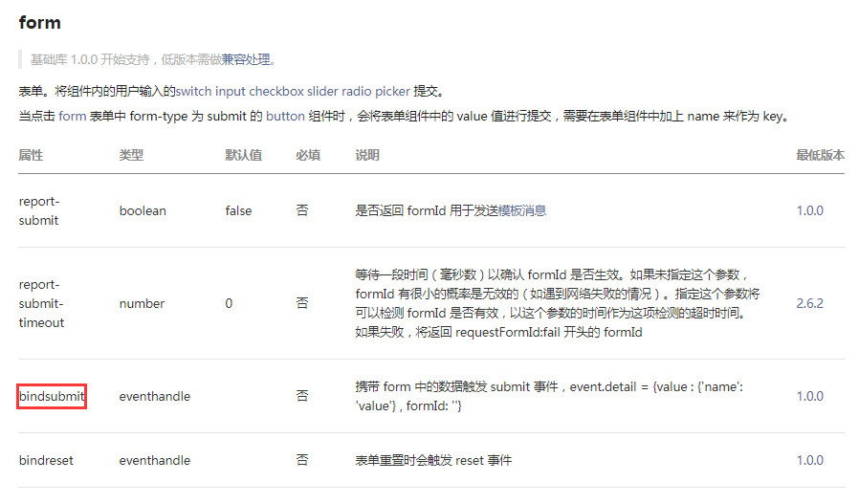
Task: Open the button component link
Action: click(285, 116)
